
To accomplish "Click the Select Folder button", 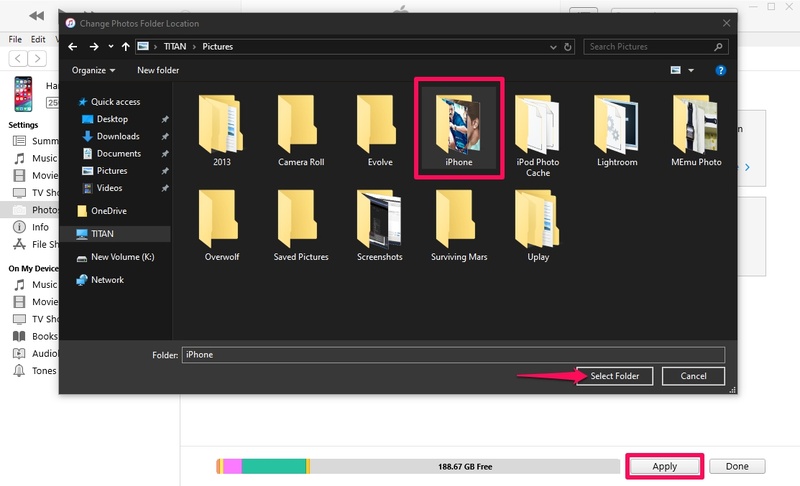I will [614, 376].
